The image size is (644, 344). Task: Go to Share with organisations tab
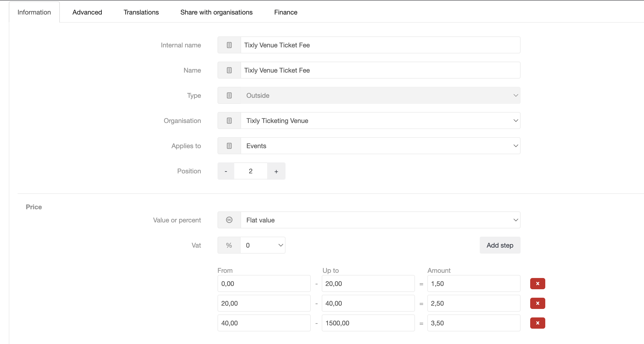[216, 12]
